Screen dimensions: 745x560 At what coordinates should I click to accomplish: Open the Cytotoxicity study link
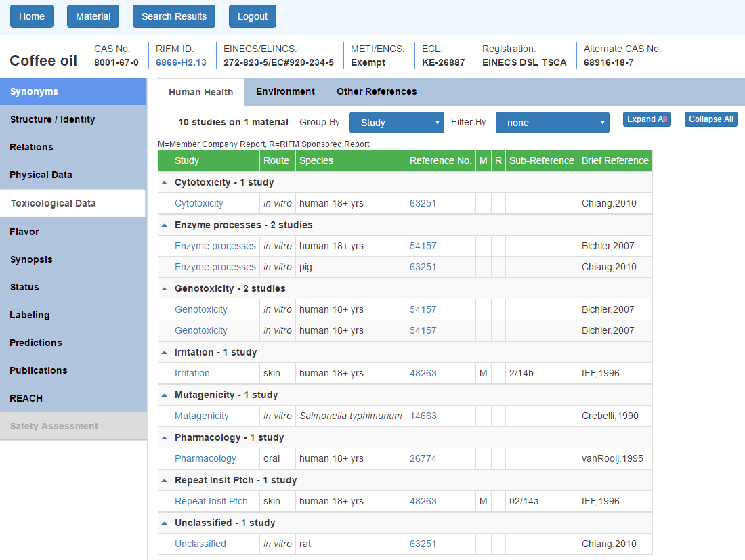(198, 203)
